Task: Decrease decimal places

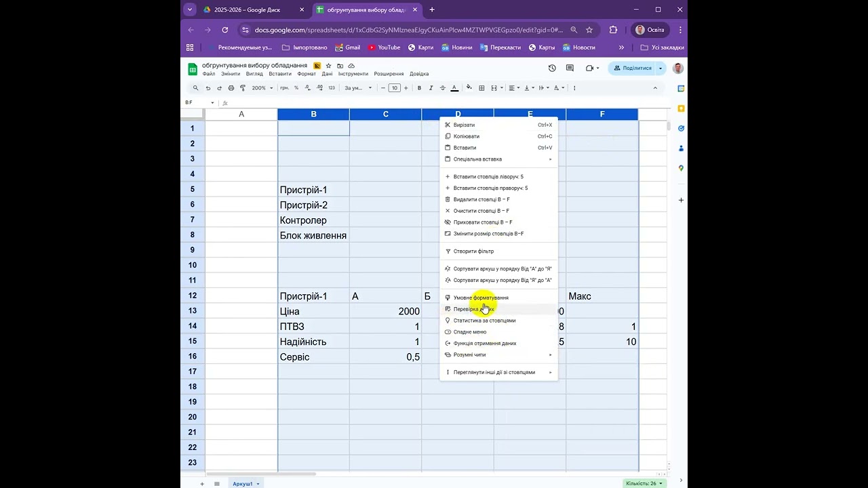Action: click(307, 88)
